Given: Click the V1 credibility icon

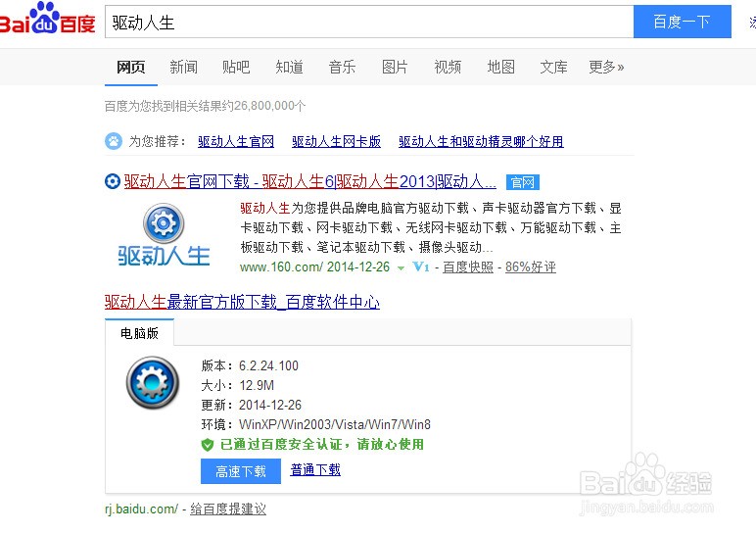Looking at the screenshot, I should click(421, 266).
